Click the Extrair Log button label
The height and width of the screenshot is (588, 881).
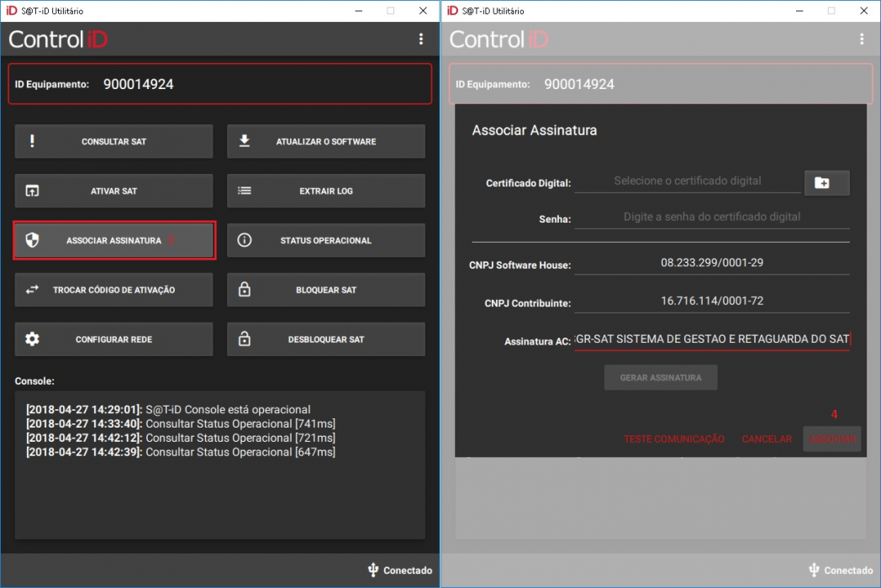coord(326,191)
